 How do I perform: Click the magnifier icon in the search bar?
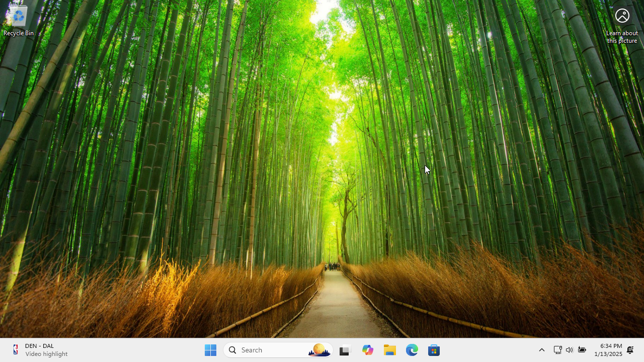[232, 349]
